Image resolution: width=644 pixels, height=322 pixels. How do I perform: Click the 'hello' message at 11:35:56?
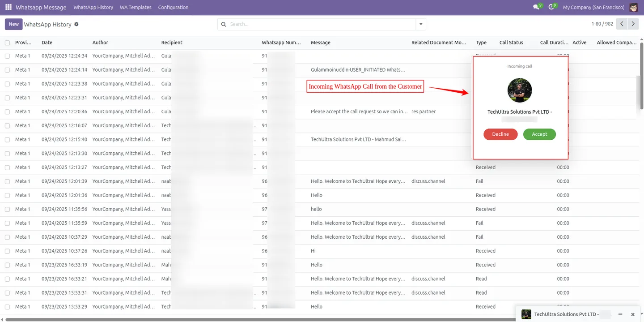316,209
